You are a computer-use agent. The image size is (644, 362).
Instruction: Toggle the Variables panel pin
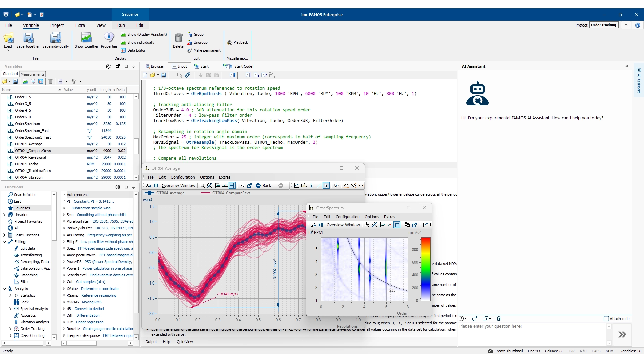coord(134,66)
